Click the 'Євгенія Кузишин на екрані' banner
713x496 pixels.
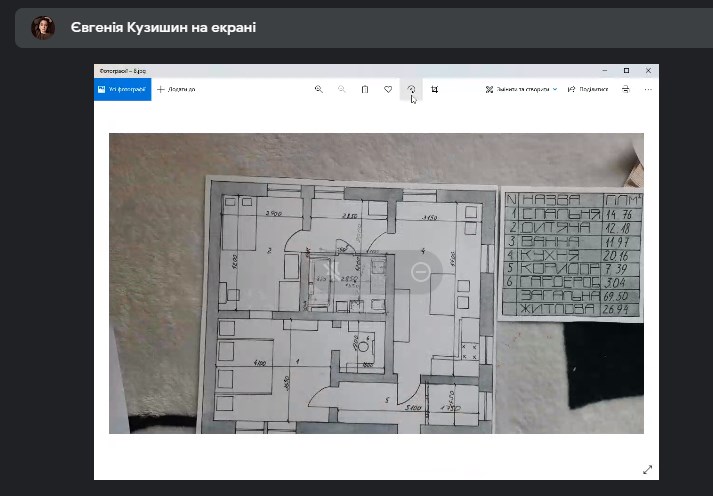pos(364,28)
